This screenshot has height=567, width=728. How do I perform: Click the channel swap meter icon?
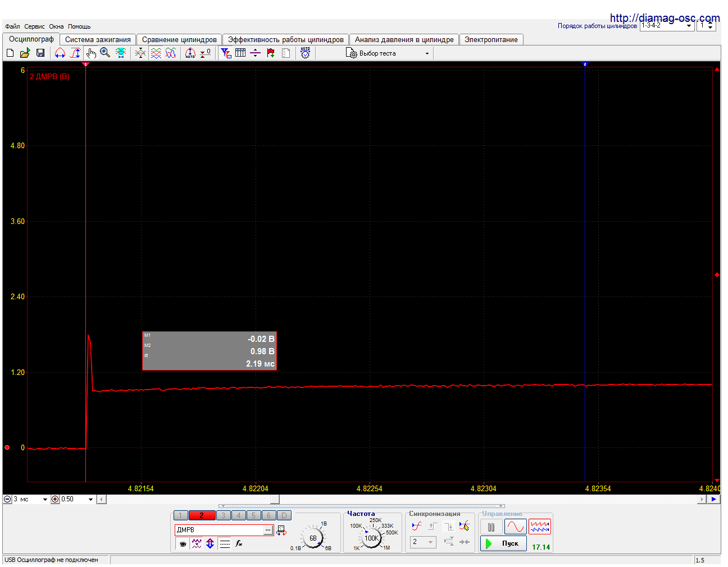[x=281, y=531]
